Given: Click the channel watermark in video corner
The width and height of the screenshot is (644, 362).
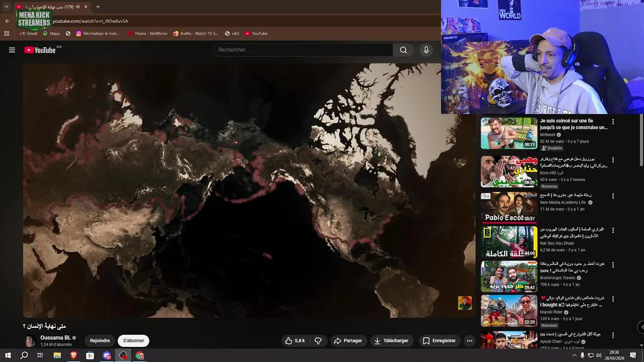Looking at the screenshot, I should [x=464, y=303].
